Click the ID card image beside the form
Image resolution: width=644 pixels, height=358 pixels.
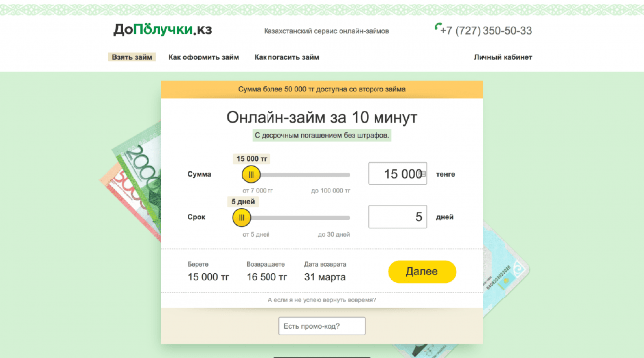click(x=502, y=268)
